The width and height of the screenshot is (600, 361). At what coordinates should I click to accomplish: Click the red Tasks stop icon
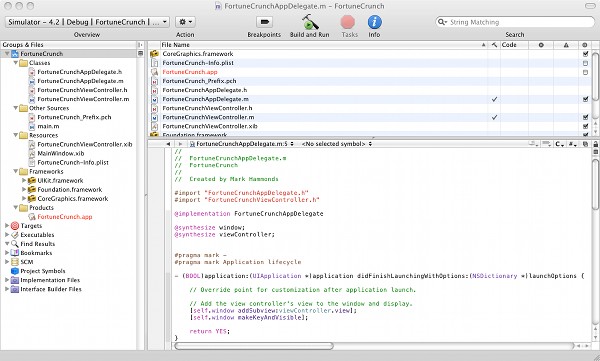click(x=348, y=22)
